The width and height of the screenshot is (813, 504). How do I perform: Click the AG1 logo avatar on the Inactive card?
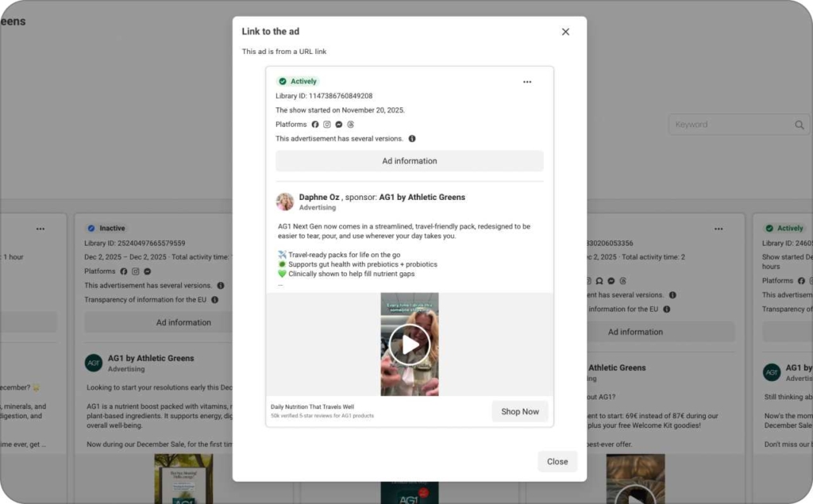(x=93, y=362)
